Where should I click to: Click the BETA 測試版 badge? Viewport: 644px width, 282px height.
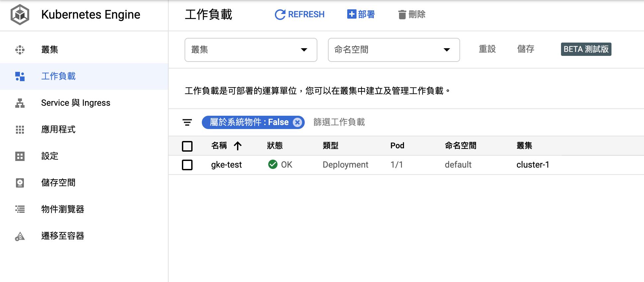pyautogui.click(x=586, y=49)
